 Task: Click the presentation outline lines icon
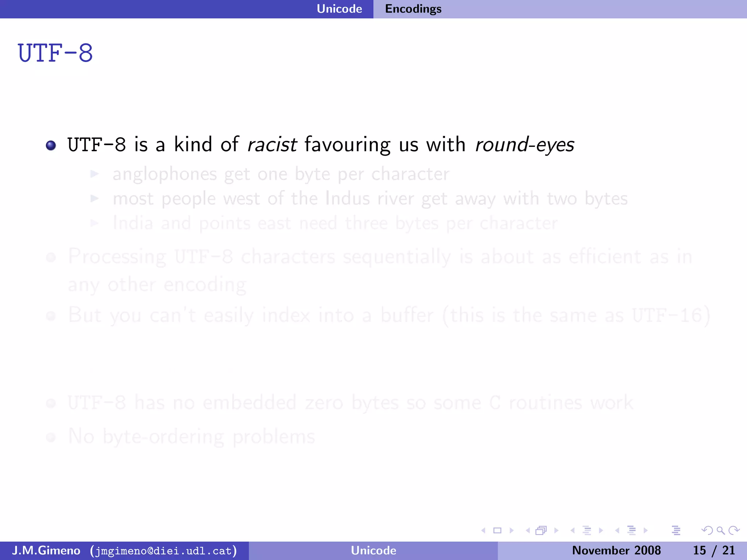pyautogui.click(x=676, y=530)
